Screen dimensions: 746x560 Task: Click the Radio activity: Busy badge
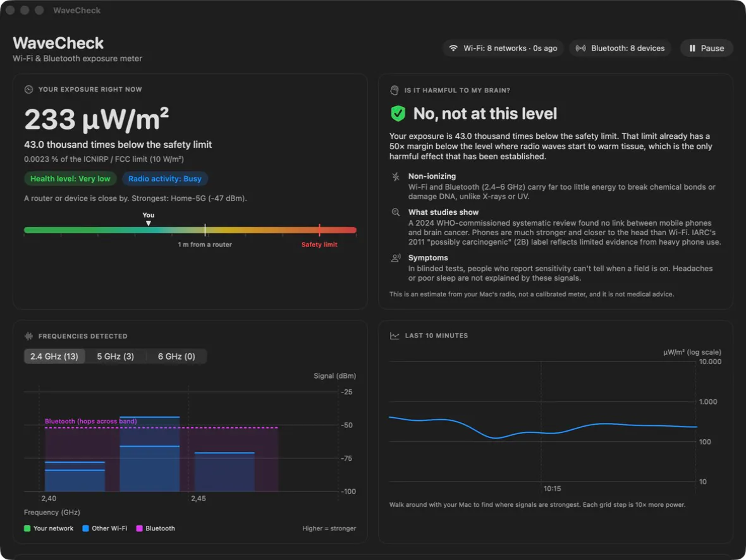click(165, 179)
